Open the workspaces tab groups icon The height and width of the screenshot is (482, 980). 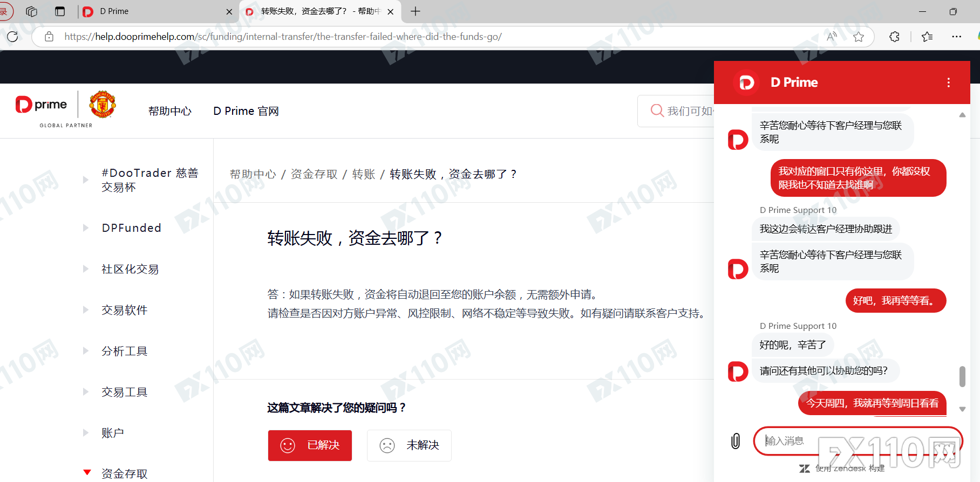31,11
